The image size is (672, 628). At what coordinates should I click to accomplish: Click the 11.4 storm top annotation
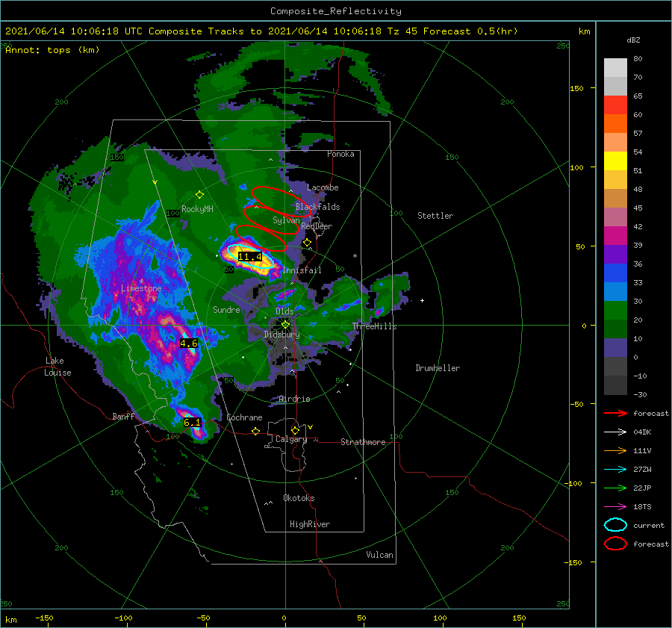250,257
